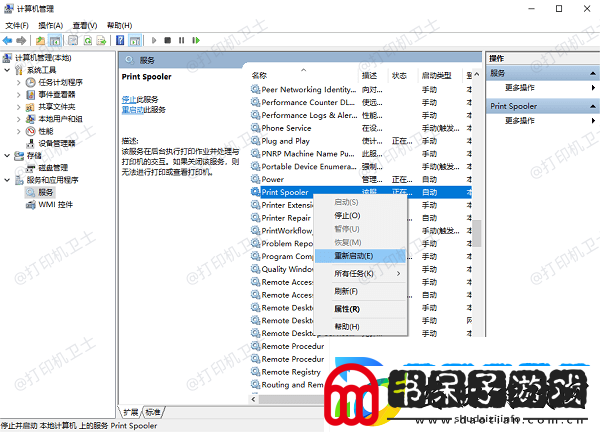This screenshot has height=432, width=600.
Task: Click the scroll-up arrow of services list
Action: [477, 75]
